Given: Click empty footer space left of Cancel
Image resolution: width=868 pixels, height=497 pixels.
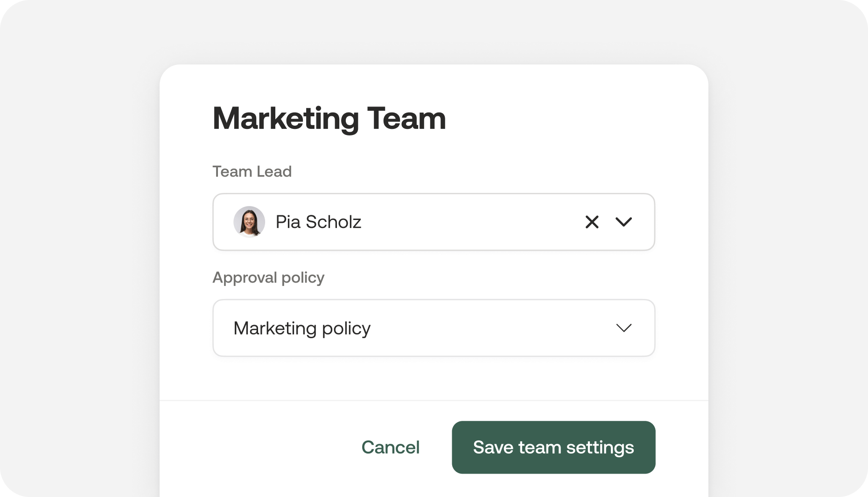Looking at the screenshot, I should (x=257, y=447).
